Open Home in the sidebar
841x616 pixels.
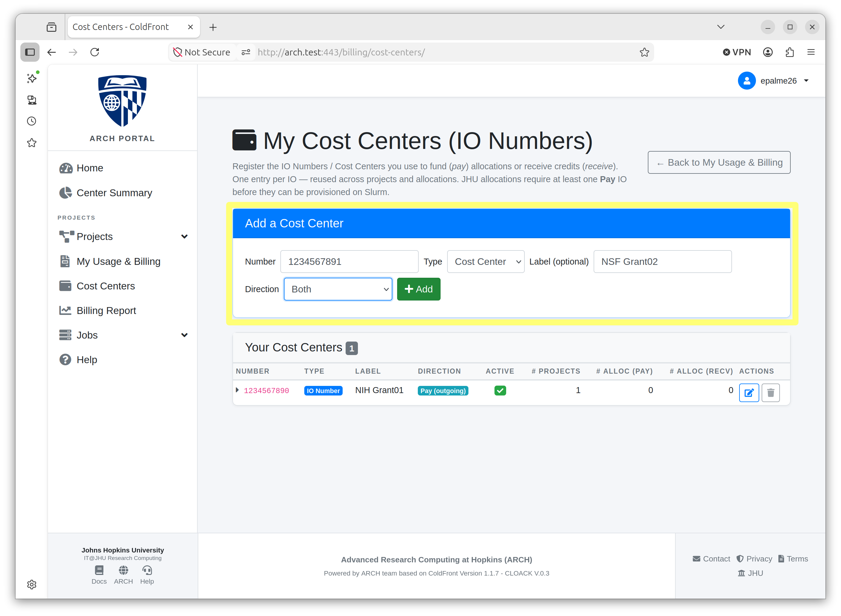click(90, 168)
